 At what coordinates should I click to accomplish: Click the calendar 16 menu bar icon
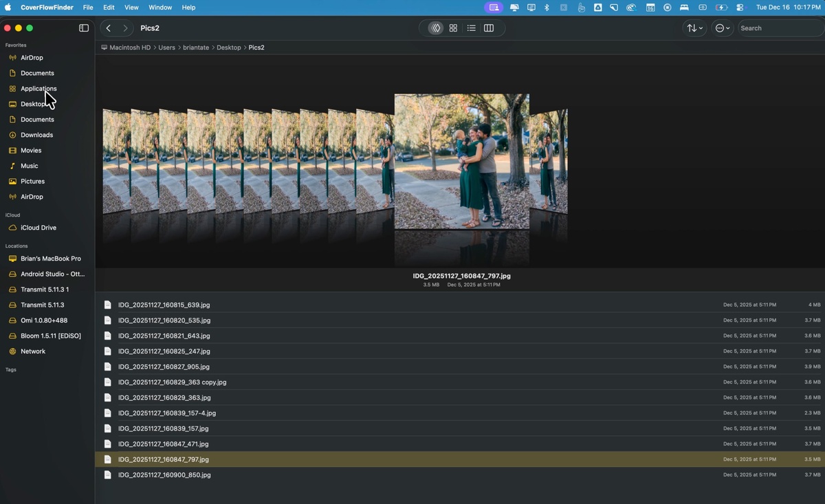[x=650, y=8]
